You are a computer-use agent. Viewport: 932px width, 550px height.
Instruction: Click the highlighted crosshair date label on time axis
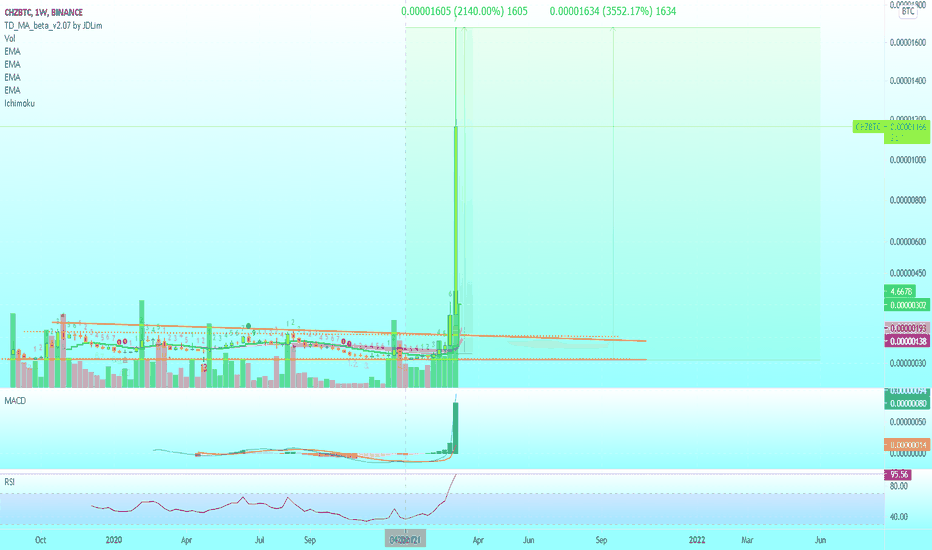coord(405,540)
